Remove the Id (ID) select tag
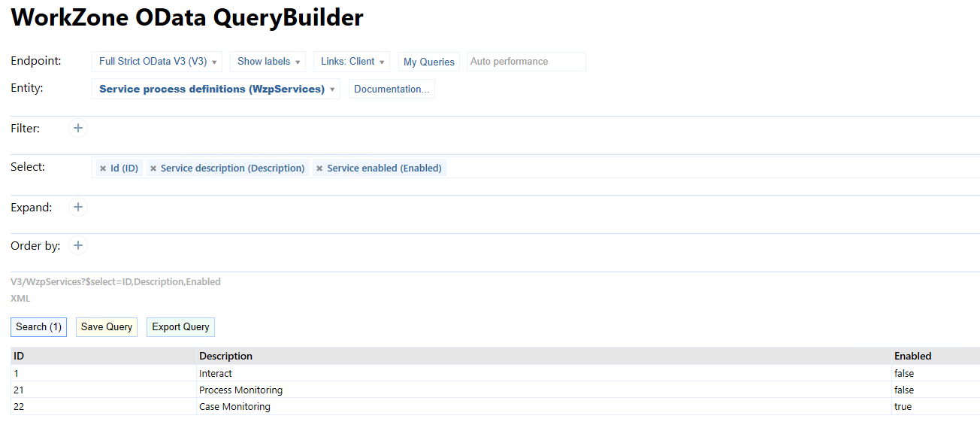This screenshot has height=434, width=980. (x=103, y=168)
